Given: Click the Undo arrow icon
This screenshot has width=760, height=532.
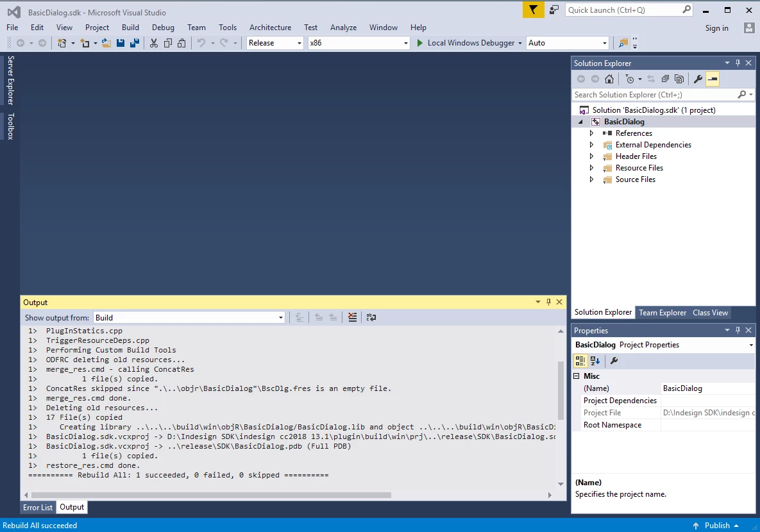Looking at the screenshot, I should tap(201, 43).
